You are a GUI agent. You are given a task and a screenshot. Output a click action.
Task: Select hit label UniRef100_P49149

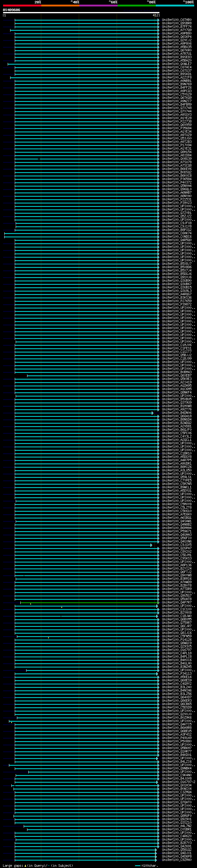(177, 737)
